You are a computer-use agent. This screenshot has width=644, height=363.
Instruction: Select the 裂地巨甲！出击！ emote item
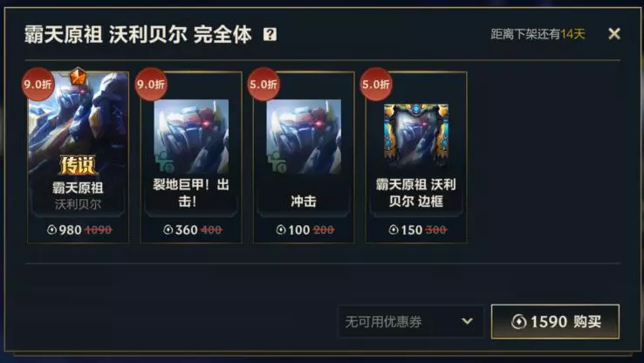pos(191,157)
